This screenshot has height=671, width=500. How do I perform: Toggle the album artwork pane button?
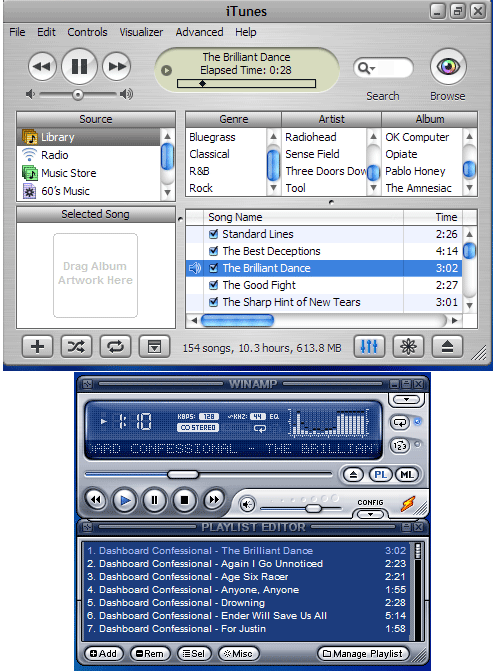(154, 347)
